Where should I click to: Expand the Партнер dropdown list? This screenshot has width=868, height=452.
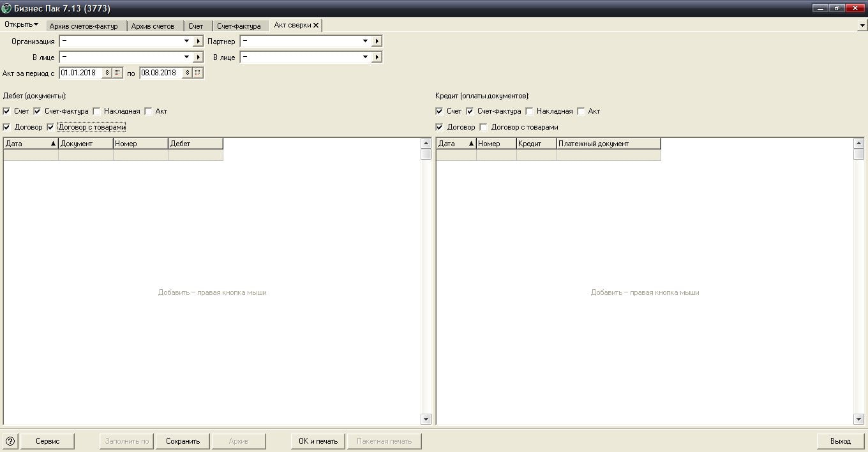click(365, 41)
